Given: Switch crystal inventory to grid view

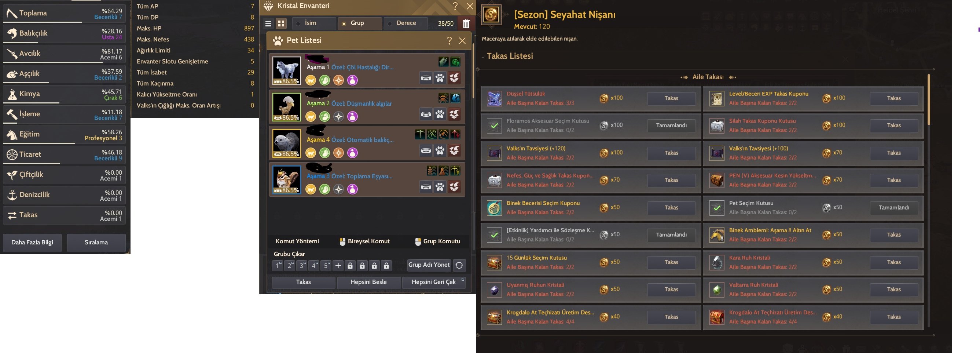Looking at the screenshot, I should pos(281,23).
